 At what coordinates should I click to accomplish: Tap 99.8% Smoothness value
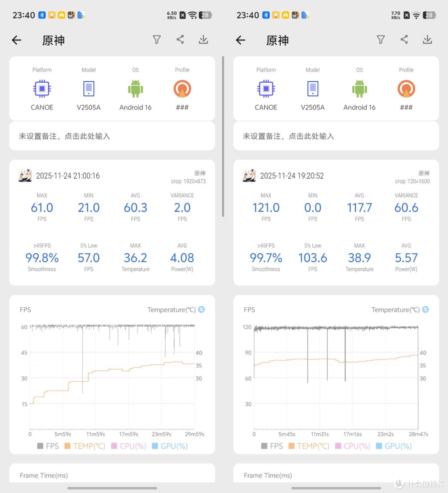click(x=42, y=258)
